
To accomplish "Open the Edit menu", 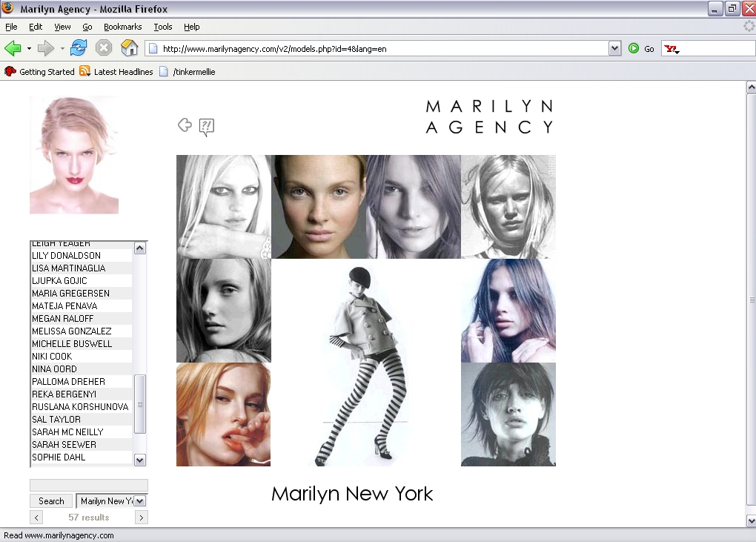I will click(35, 27).
